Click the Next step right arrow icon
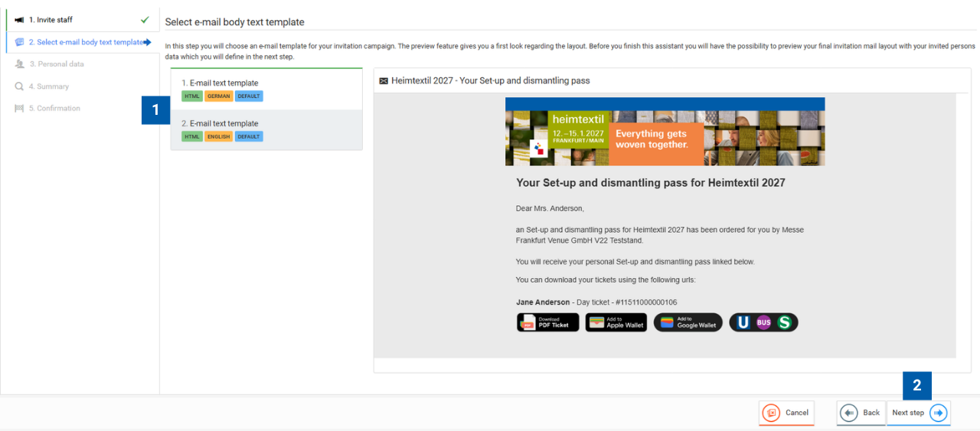980x431 pixels. [939, 413]
